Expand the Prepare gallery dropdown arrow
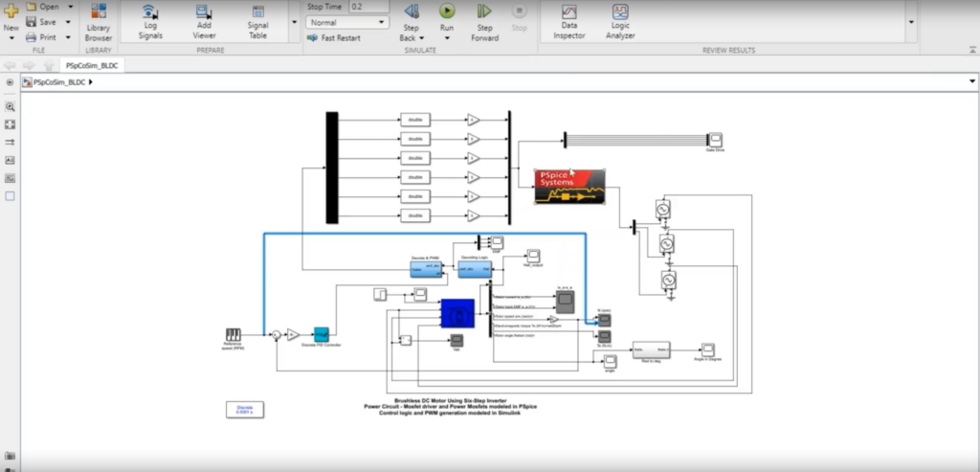 tap(295, 22)
